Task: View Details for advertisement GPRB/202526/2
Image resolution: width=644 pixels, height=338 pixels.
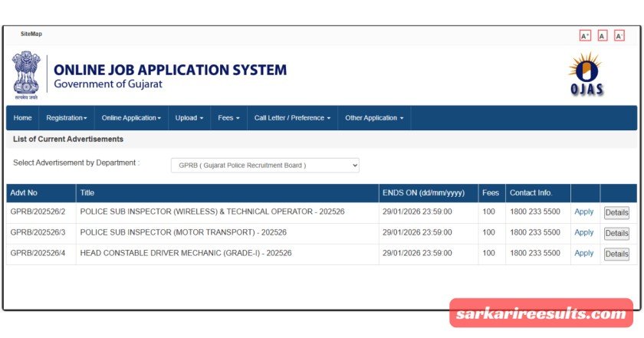Action: (x=616, y=213)
